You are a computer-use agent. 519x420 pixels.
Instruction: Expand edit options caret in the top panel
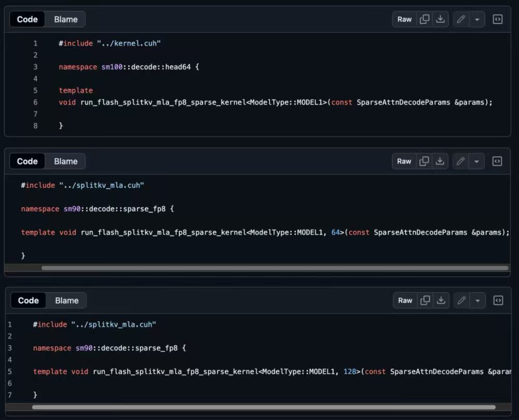(x=476, y=19)
